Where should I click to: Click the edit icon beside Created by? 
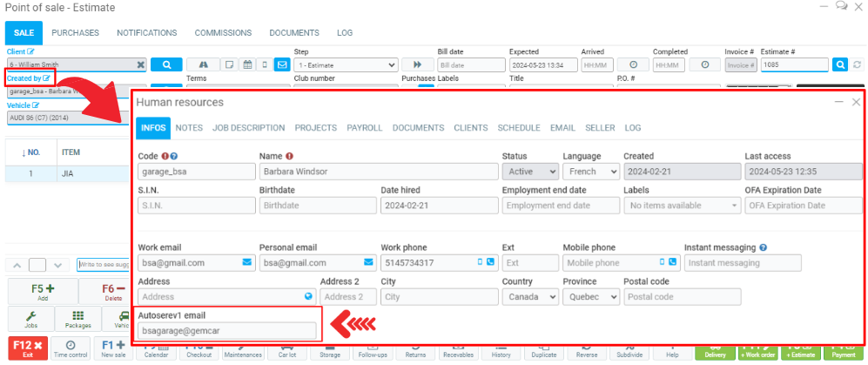pos(46,78)
